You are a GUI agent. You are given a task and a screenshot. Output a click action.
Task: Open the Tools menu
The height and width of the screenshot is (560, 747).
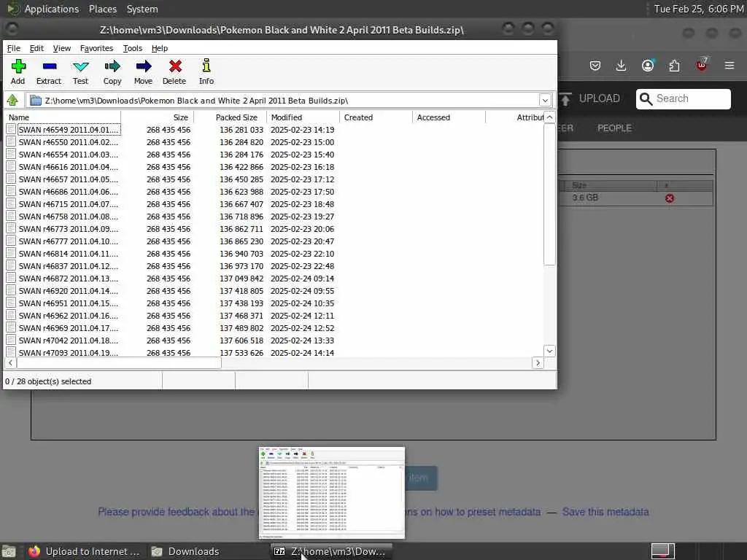click(133, 48)
